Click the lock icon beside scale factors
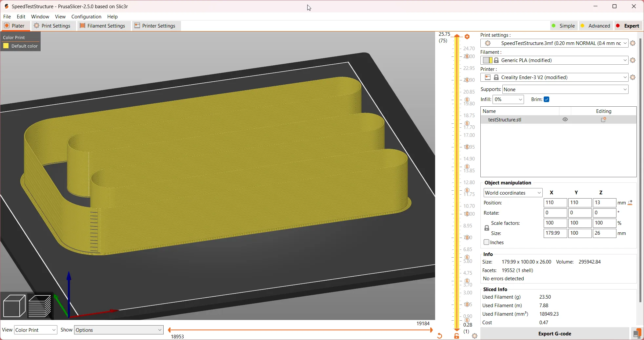 [487, 227]
